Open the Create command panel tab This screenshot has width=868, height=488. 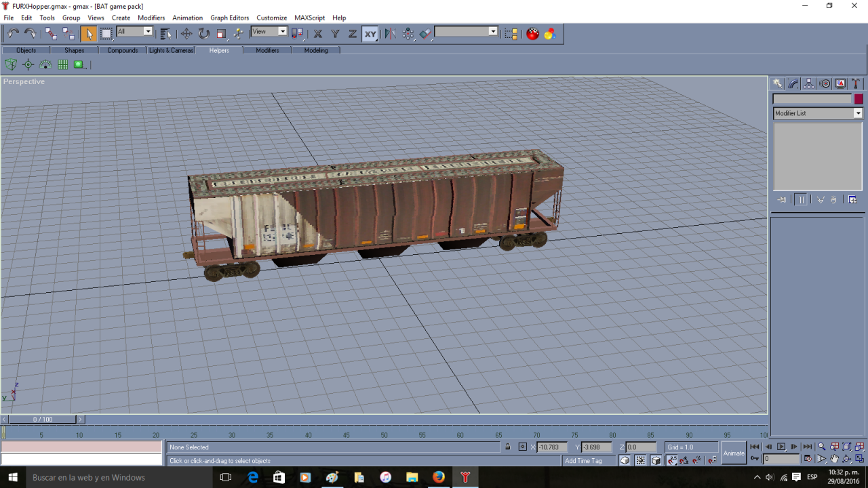778,83
